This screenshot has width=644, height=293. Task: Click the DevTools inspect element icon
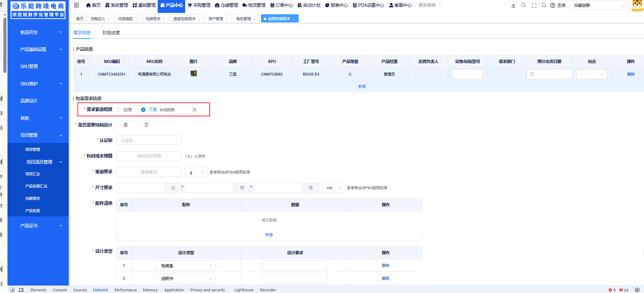(x=12, y=290)
